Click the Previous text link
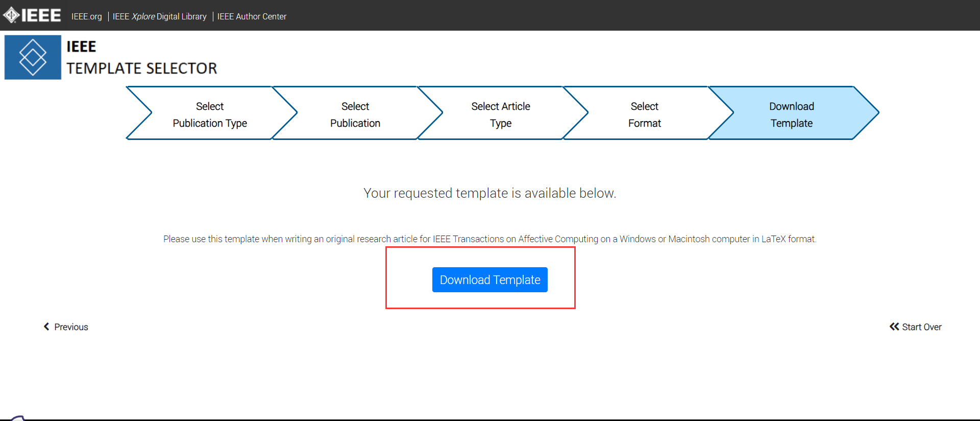 71,327
